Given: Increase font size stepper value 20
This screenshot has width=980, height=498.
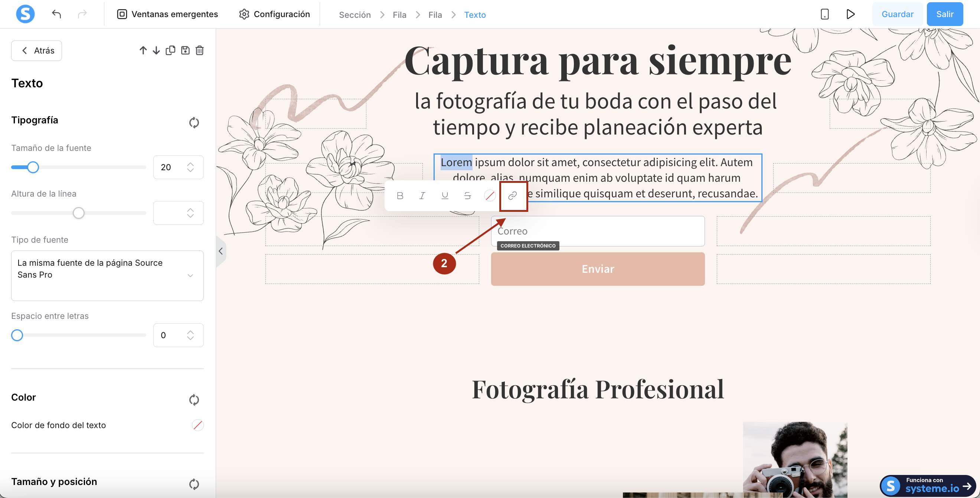Looking at the screenshot, I should (190, 164).
